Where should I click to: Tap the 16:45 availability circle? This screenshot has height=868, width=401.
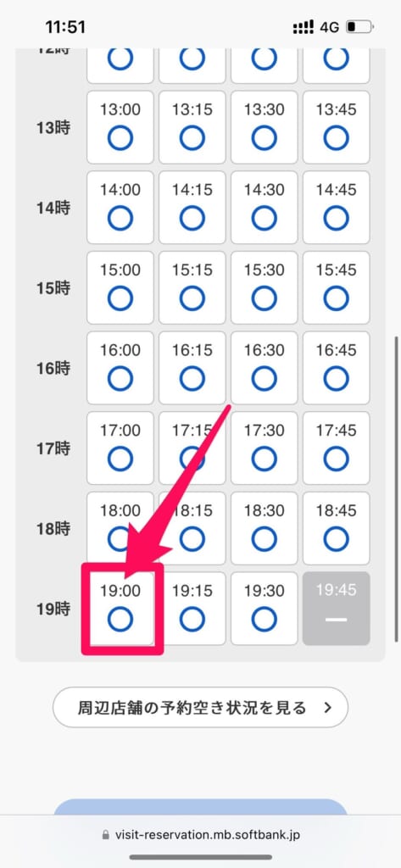337,379
